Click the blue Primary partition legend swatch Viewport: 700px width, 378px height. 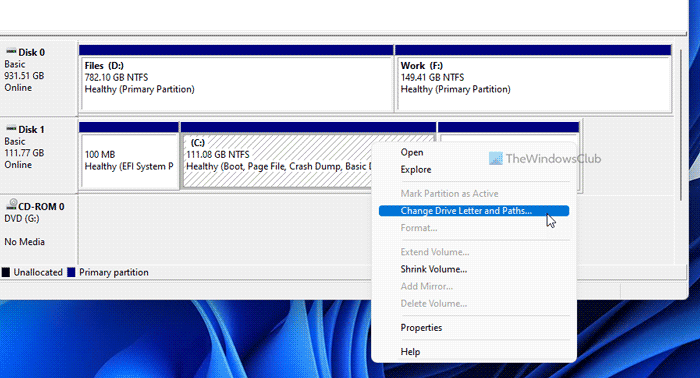click(x=71, y=272)
